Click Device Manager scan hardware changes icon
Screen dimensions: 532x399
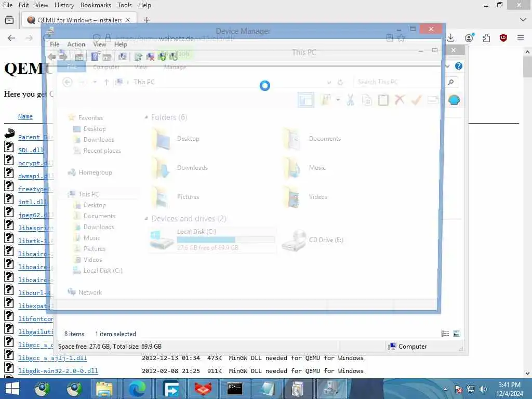point(122,57)
